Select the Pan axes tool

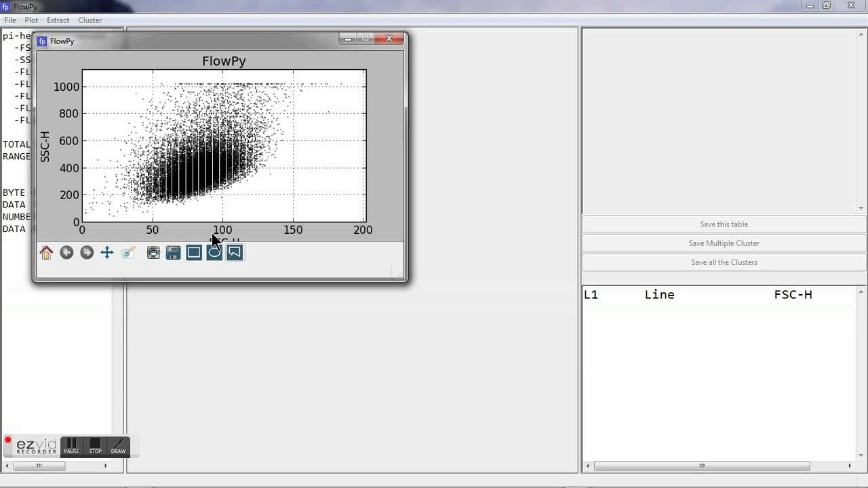[x=107, y=253]
